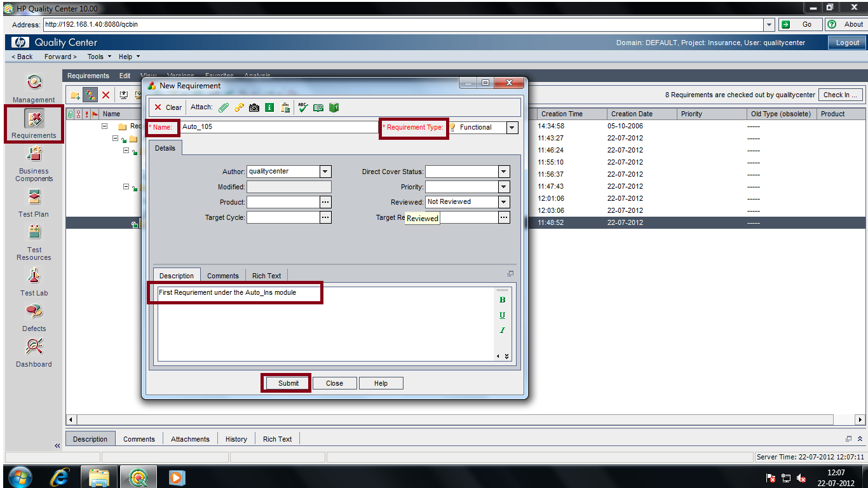The height and width of the screenshot is (488, 868).
Task: Open Internet Explorer from the taskbar
Action: [60, 477]
